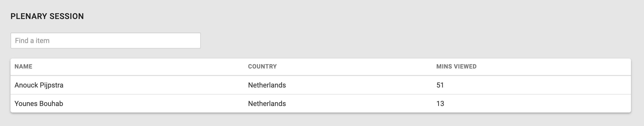Click the 51 minutes viewed value
Image resolution: width=644 pixels, height=126 pixels.
440,85
